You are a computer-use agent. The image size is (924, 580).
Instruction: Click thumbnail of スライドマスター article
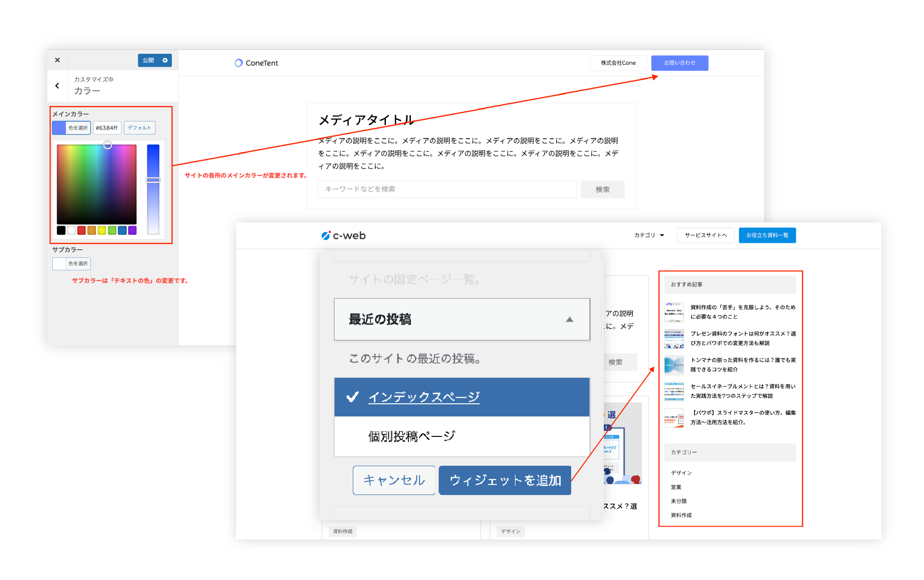pyautogui.click(x=674, y=418)
